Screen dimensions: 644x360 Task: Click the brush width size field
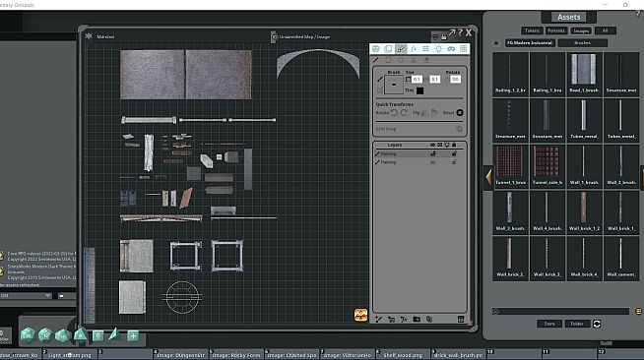417,79
